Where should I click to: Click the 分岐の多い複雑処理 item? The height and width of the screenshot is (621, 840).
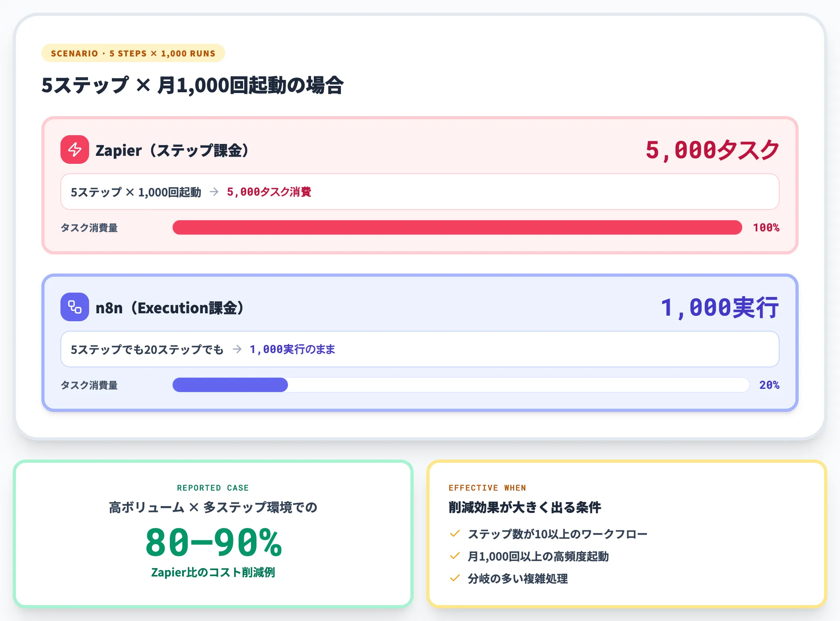coord(518,578)
